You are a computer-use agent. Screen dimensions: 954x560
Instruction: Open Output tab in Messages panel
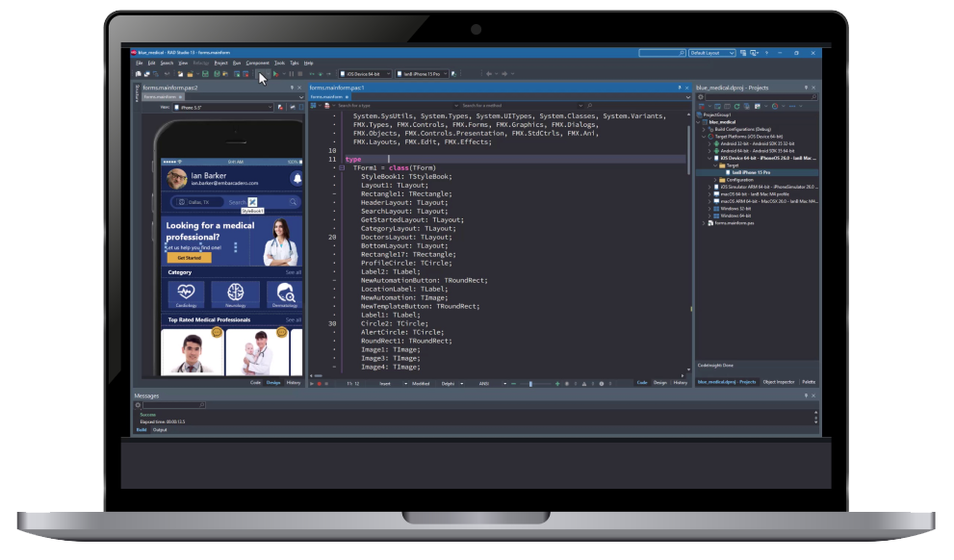tap(160, 430)
